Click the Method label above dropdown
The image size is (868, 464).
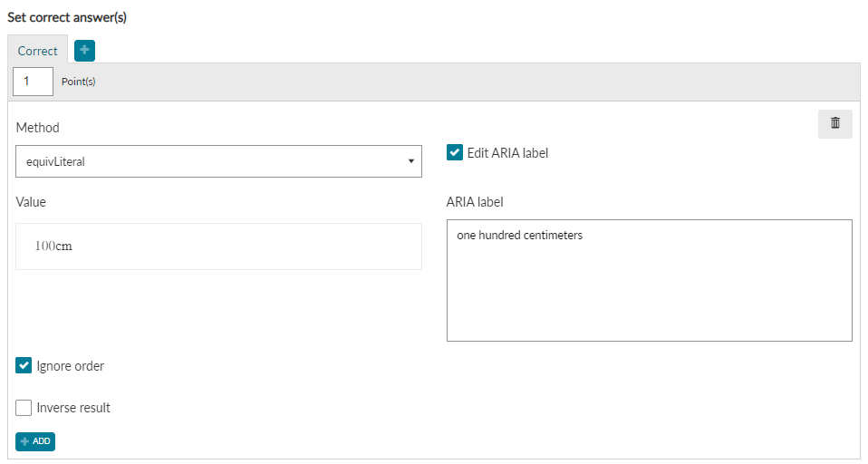tap(38, 128)
